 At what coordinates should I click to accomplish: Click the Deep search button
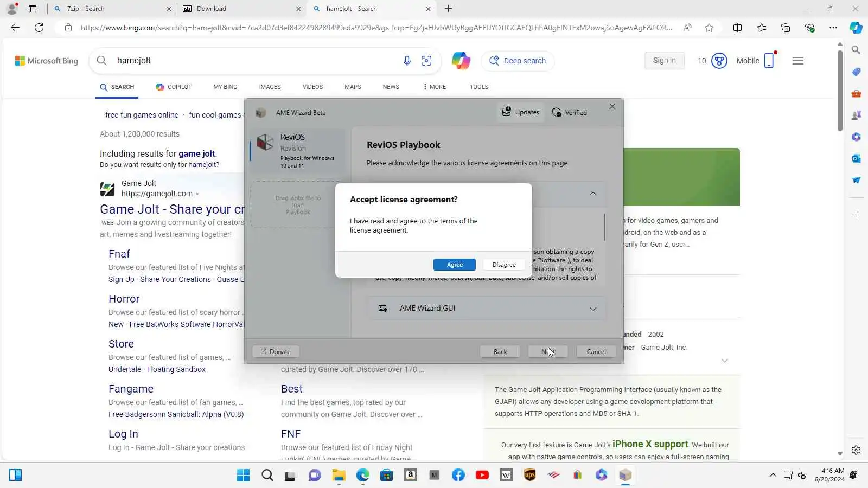[518, 61]
